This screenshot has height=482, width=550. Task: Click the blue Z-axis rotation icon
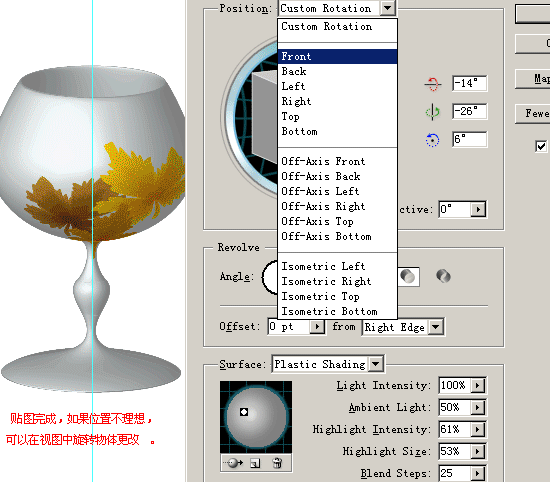(x=432, y=140)
